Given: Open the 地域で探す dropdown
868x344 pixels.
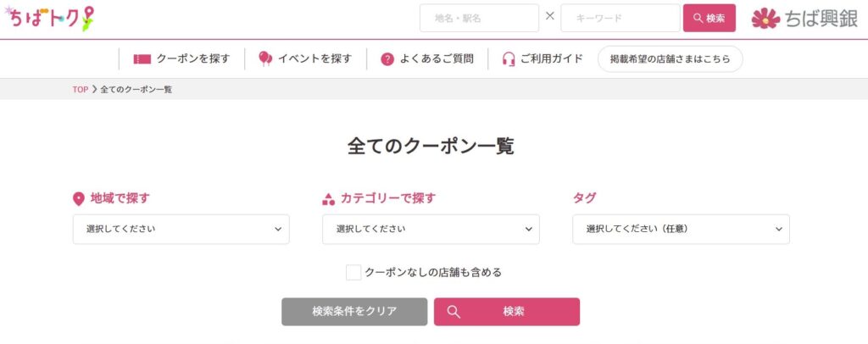Looking at the screenshot, I should pyautogui.click(x=181, y=229).
